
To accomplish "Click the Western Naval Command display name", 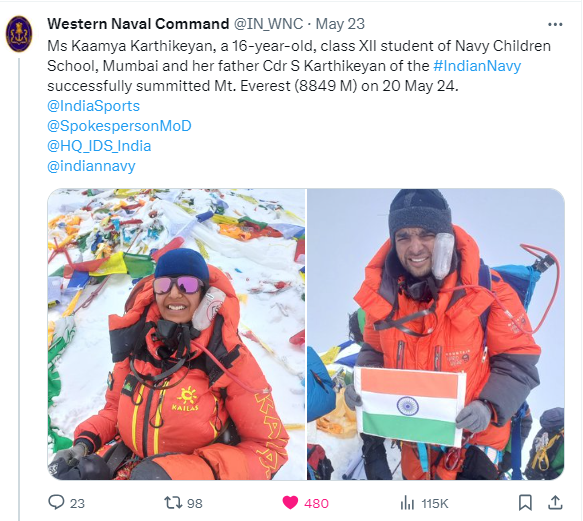I will (138, 24).
